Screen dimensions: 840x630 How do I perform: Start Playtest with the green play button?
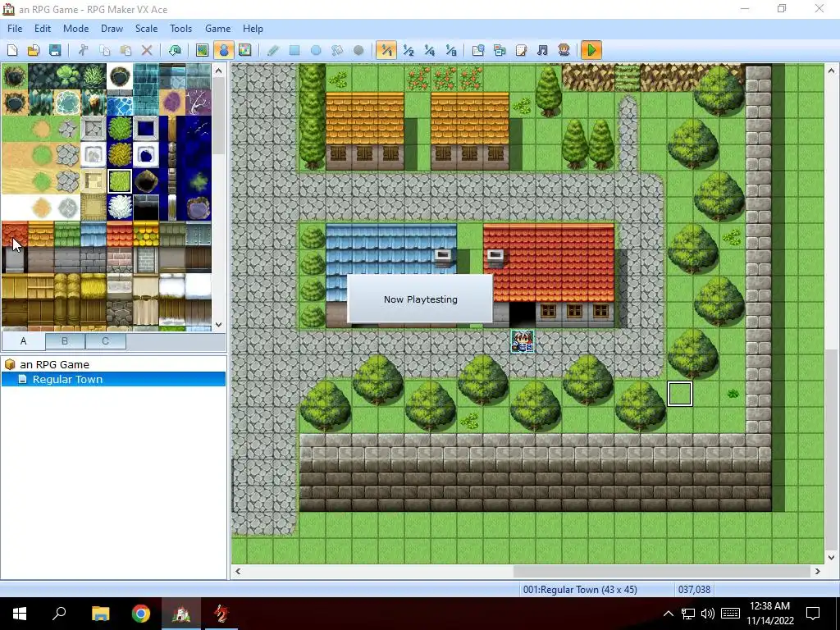click(x=591, y=50)
